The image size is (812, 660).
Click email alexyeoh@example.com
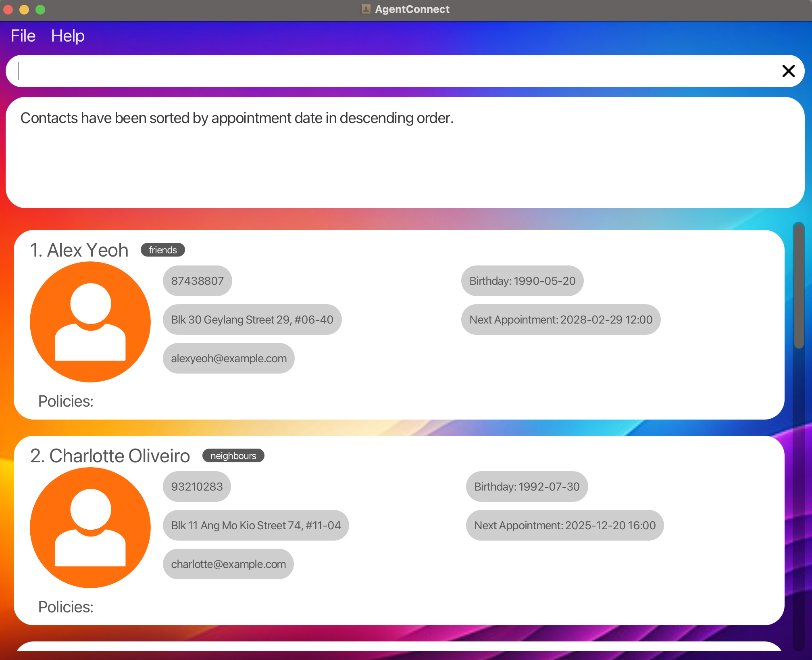pos(229,358)
